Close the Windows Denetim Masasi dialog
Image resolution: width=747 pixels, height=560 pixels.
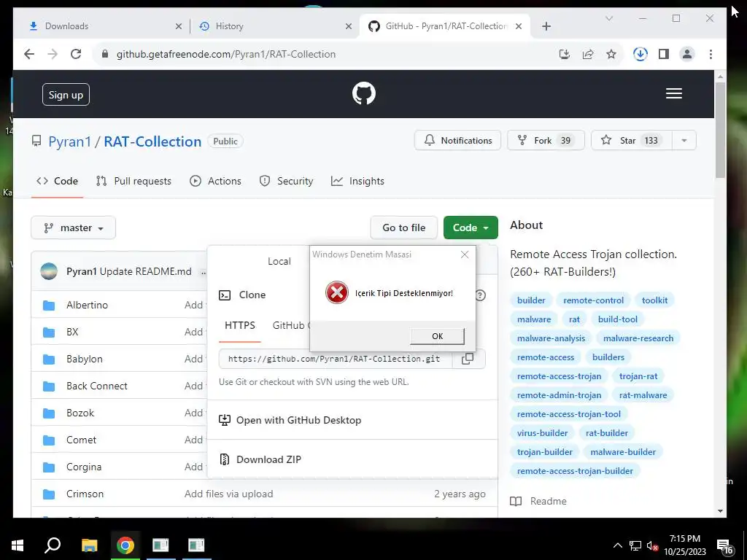[465, 254]
